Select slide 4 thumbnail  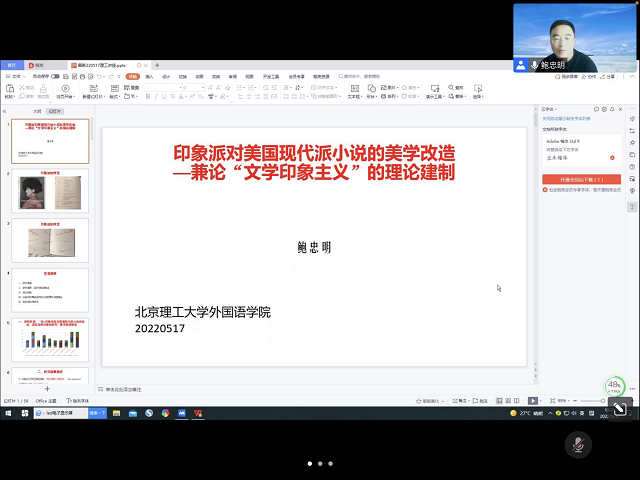point(50,290)
